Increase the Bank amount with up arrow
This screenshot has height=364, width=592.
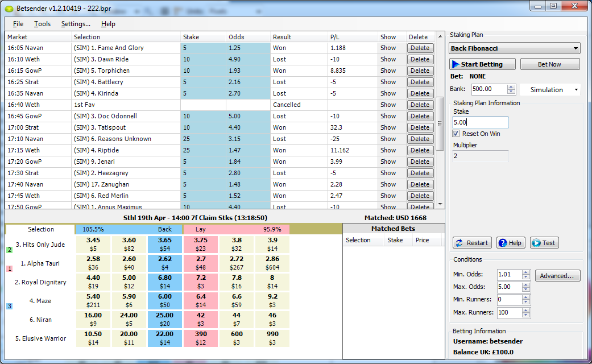(511, 87)
